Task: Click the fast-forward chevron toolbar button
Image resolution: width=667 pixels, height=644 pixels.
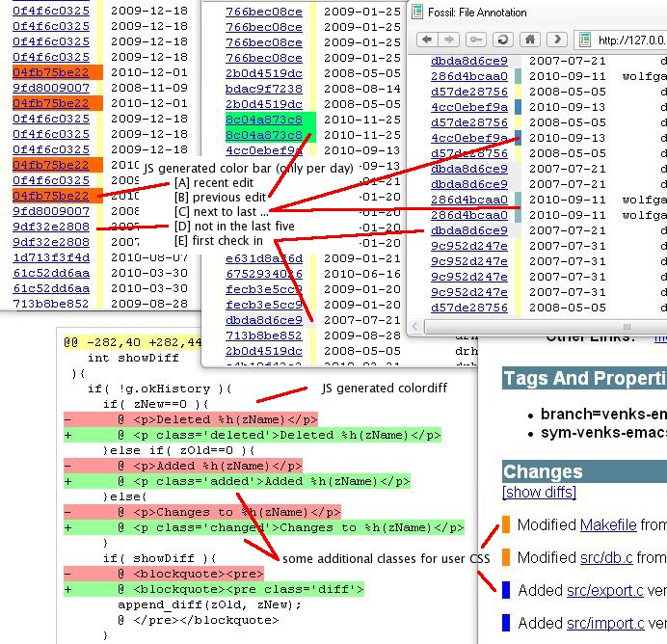Action: (x=556, y=40)
